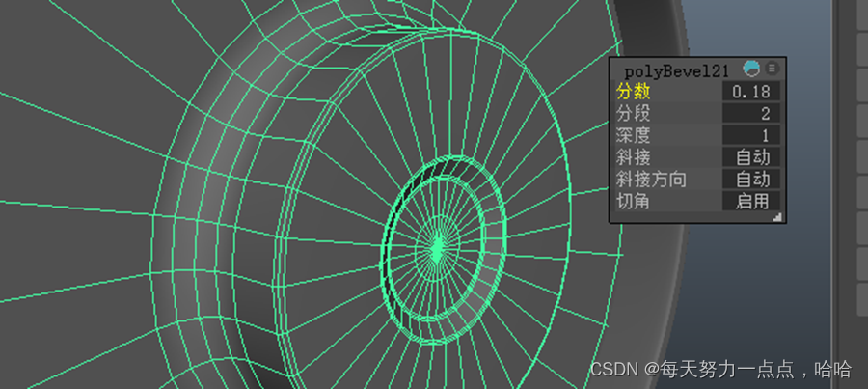Select the 斜接方向 attribute label
Viewport: 868px width, 389px height.
[651, 179]
